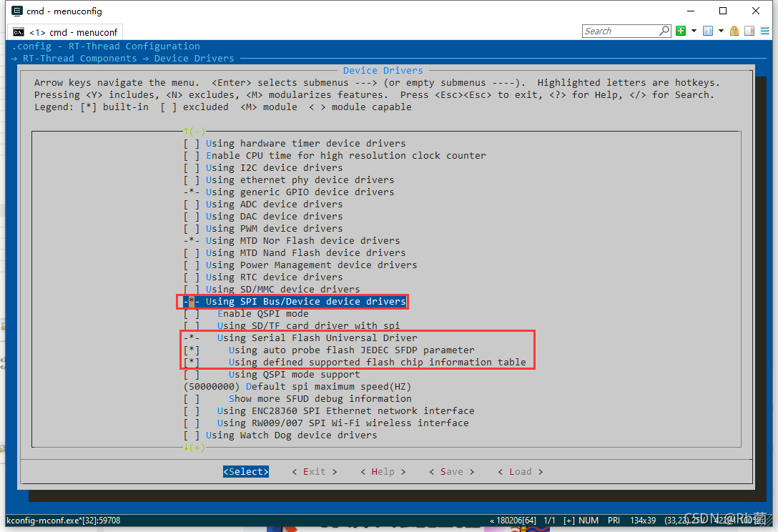Click the NUM status bar indicator
The image size is (778, 532).
589,520
